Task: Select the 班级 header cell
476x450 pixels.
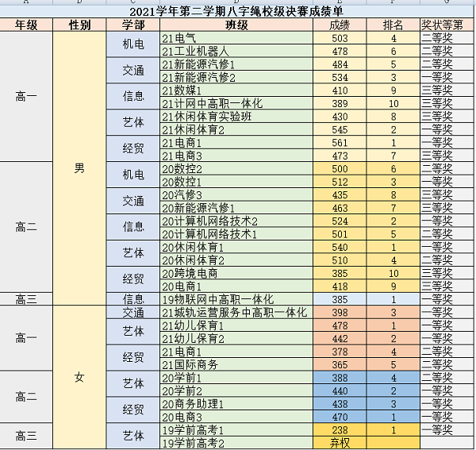Action: [x=236, y=25]
